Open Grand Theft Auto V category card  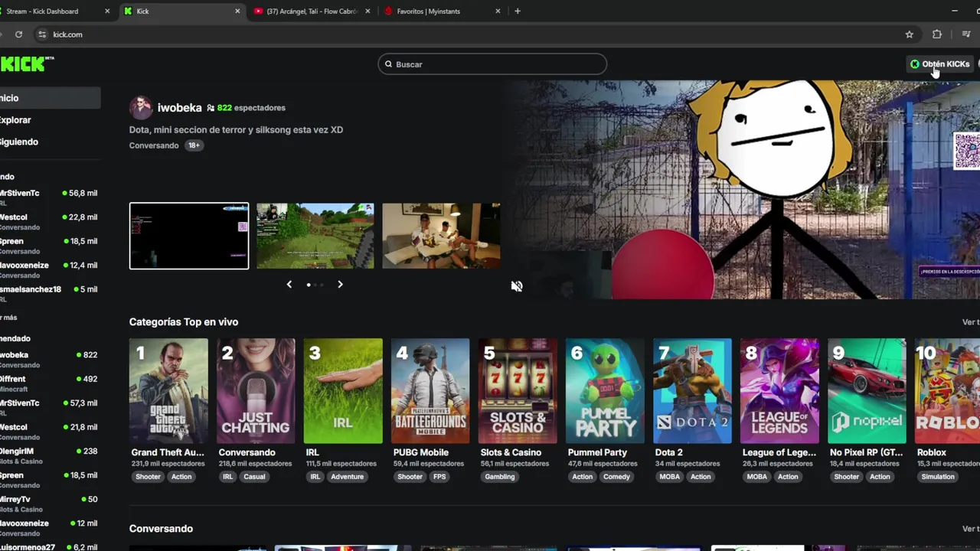coord(168,391)
